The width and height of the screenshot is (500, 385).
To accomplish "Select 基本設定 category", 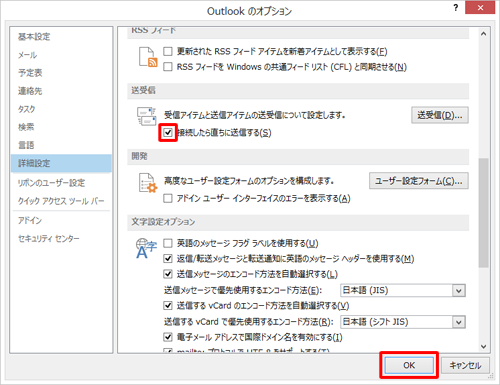I will point(61,37).
